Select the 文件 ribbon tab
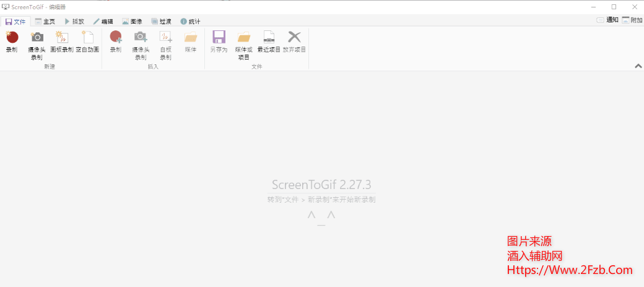 coord(15,21)
